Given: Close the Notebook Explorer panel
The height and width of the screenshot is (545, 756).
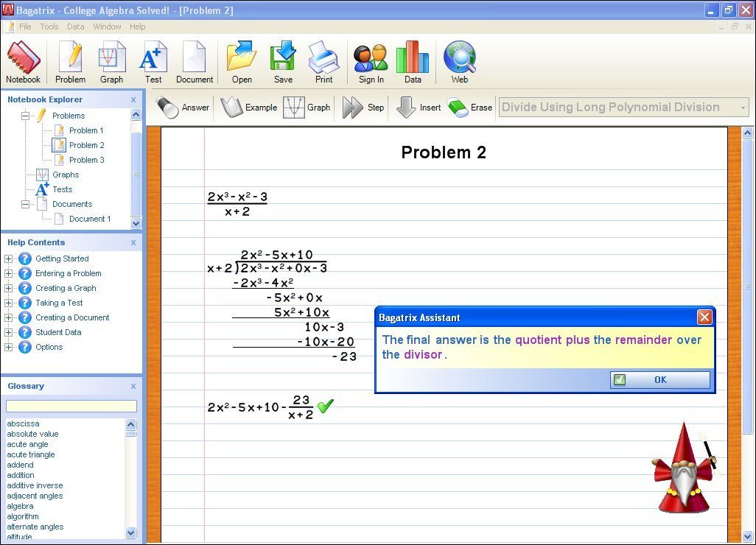Looking at the screenshot, I should click(x=133, y=99).
